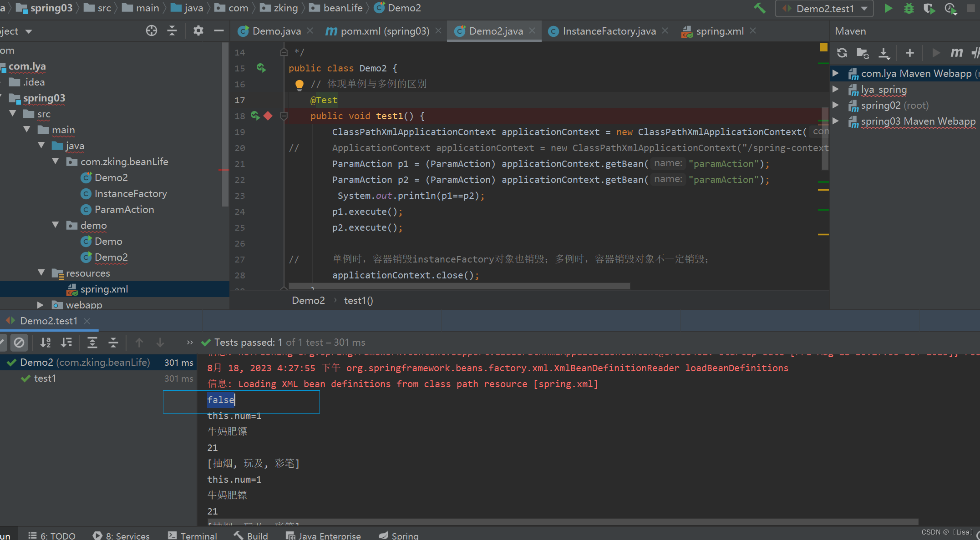The width and height of the screenshot is (980, 540).
Task: Hide the Project panel with minus icon
Action: coord(219,30)
